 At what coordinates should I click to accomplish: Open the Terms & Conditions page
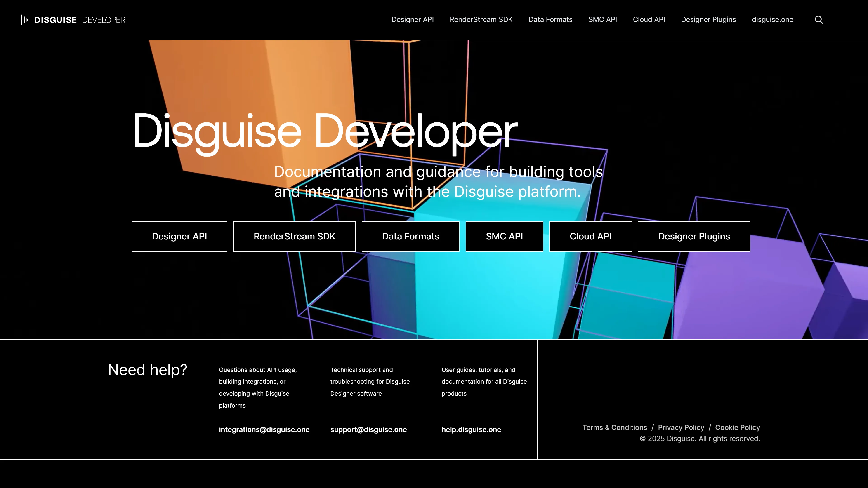[x=615, y=427]
